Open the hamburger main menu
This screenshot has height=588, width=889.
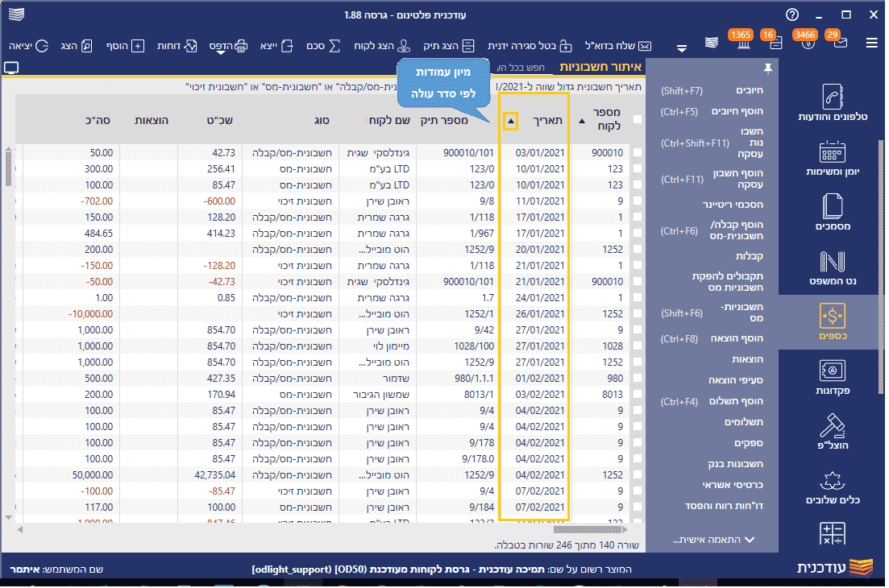click(x=871, y=43)
